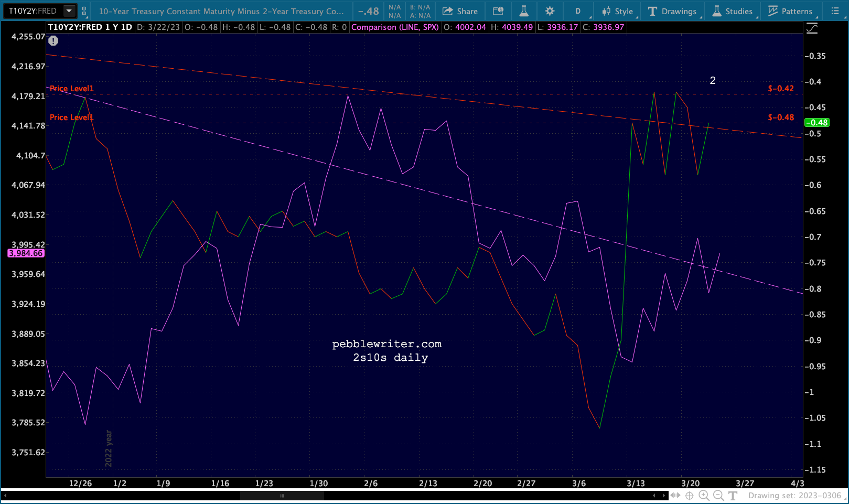Click the T10Y2Y:FRED symbol input field

point(33,11)
